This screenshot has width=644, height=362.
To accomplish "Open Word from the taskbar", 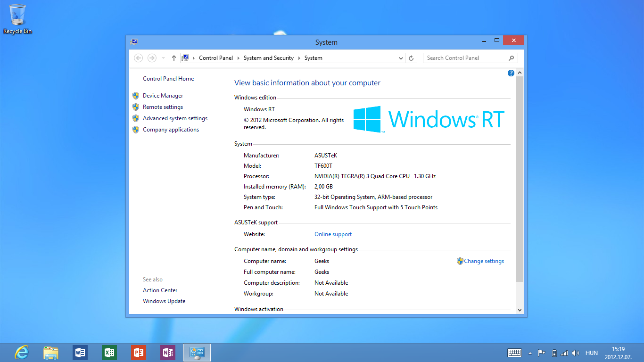I will coord(80,353).
